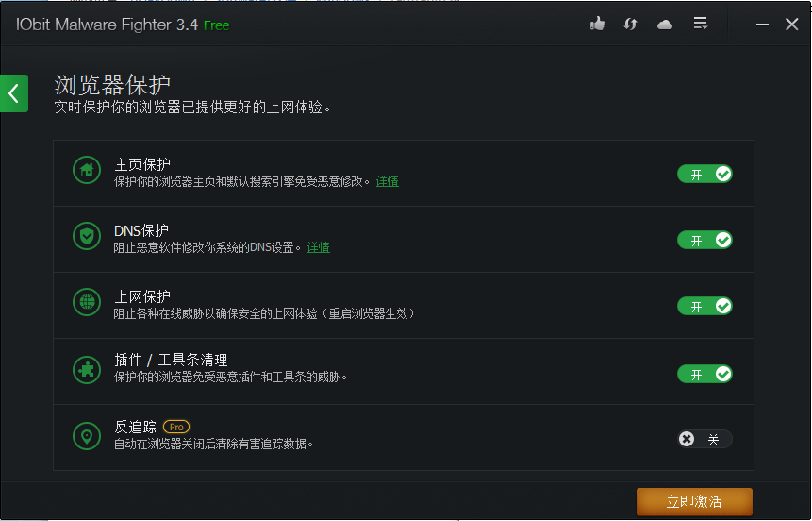Open 详情 link under 主页保护
This screenshot has width=812, height=521.
[x=388, y=181]
